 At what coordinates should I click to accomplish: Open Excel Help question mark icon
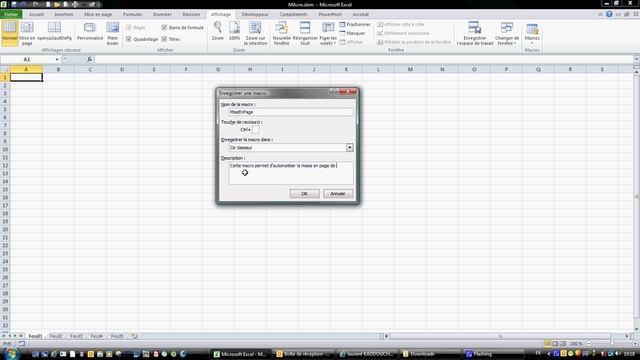click(609, 14)
